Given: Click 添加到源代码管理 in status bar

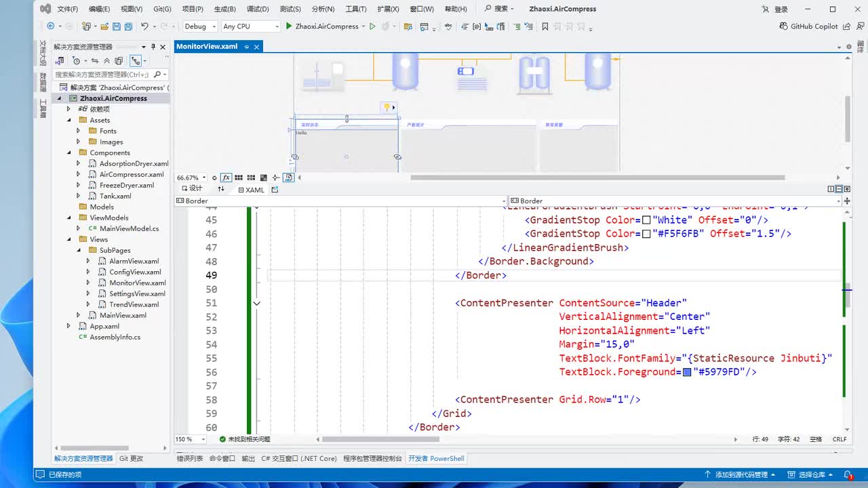Looking at the screenshot, I should coord(741,474).
